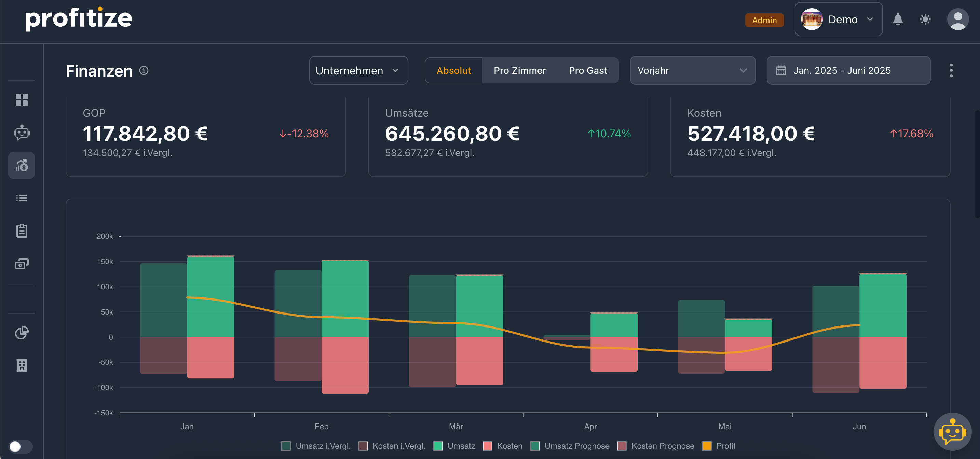The height and width of the screenshot is (459, 980).
Task: Hide the Profit line via legend
Action: tap(719, 446)
